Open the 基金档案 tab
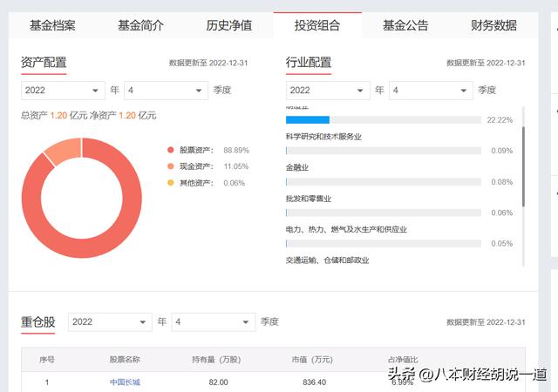This screenshot has width=558, height=392. coord(52,25)
